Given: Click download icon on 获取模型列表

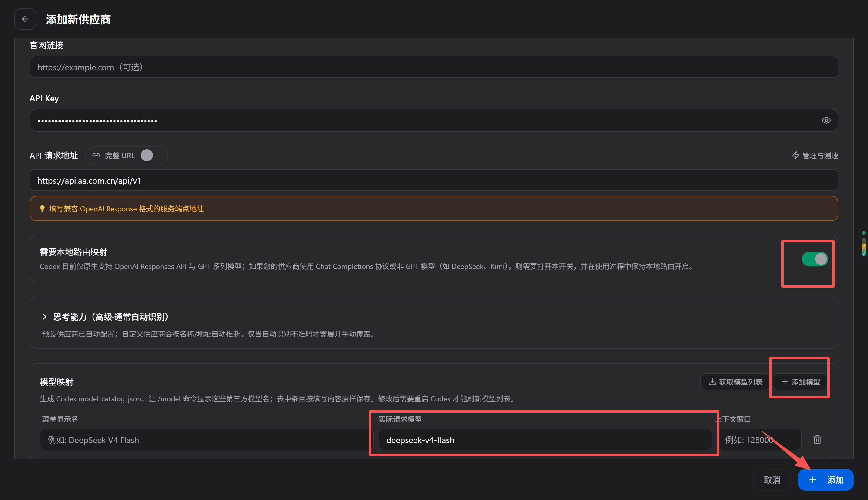Looking at the screenshot, I should 712,382.
